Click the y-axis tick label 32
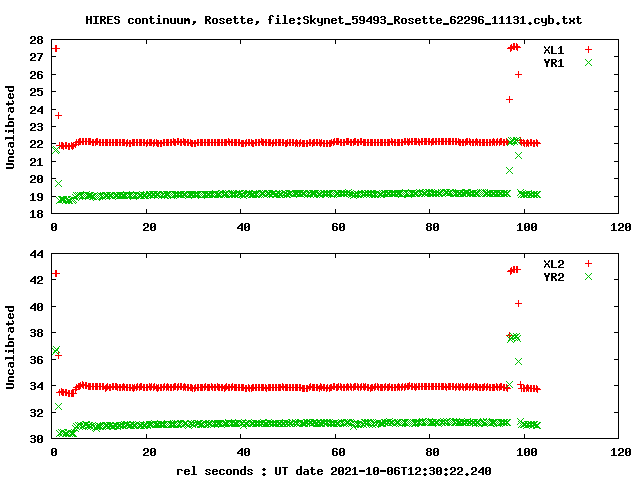The height and width of the screenshot is (480, 640). (x=36, y=413)
